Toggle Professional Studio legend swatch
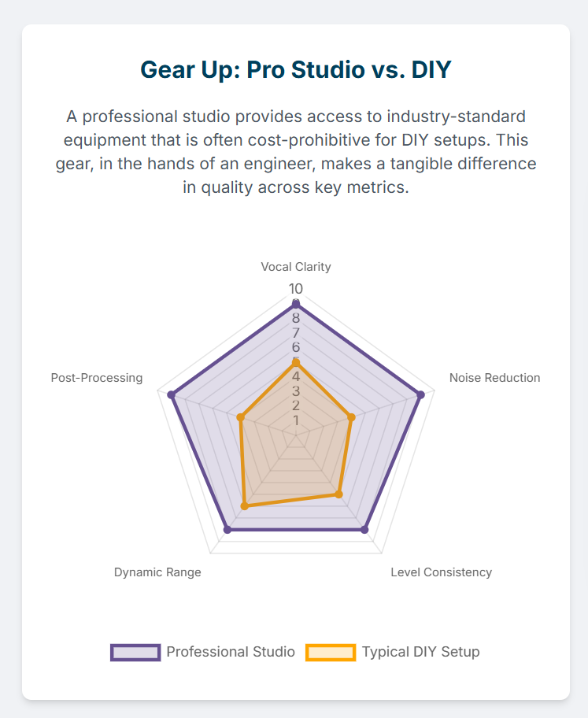 coord(135,653)
